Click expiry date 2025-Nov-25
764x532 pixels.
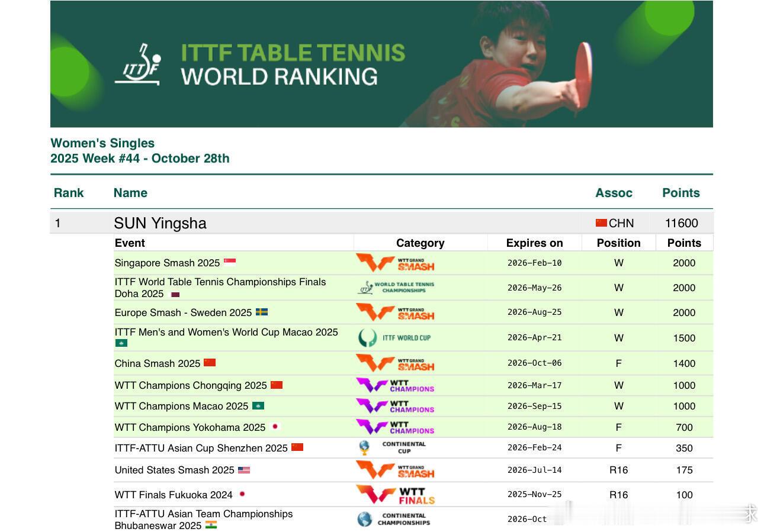pos(534,495)
